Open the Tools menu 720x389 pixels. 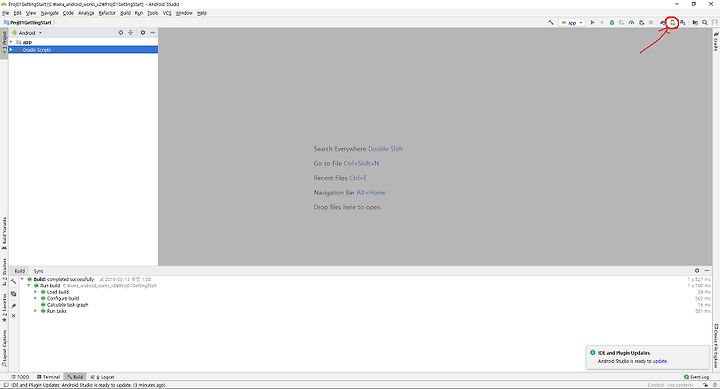(x=152, y=13)
